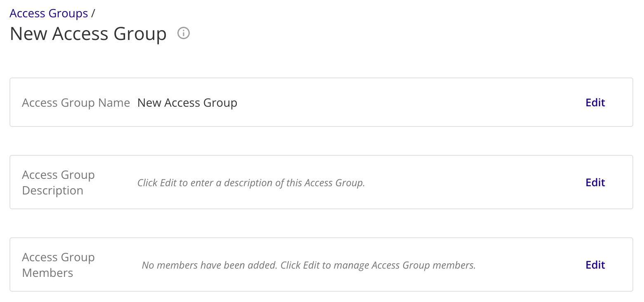Click blank page area beneath the Members card
Image resolution: width=644 pixels, height=302 pixels.
(321, 297)
